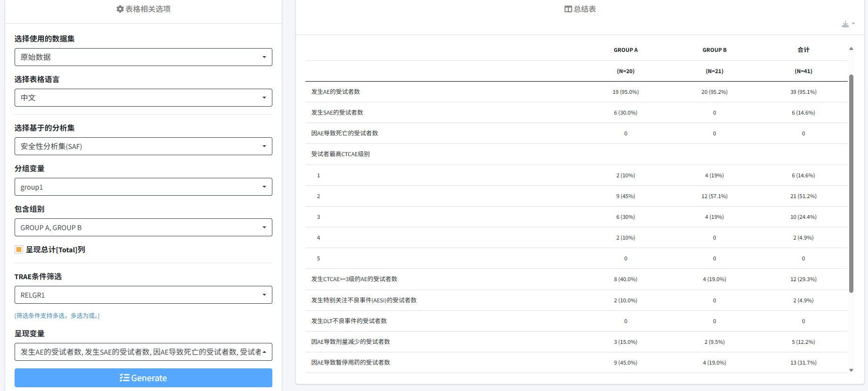This screenshot has width=868, height=391.
Task: Click the table icon beside 总结表
Action: coord(568,9)
